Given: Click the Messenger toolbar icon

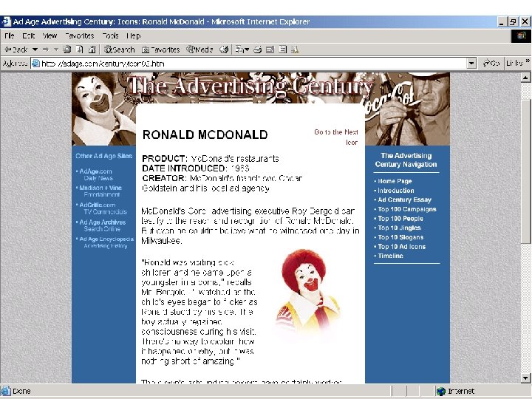Looking at the screenshot, I should click(x=295, y=50).
